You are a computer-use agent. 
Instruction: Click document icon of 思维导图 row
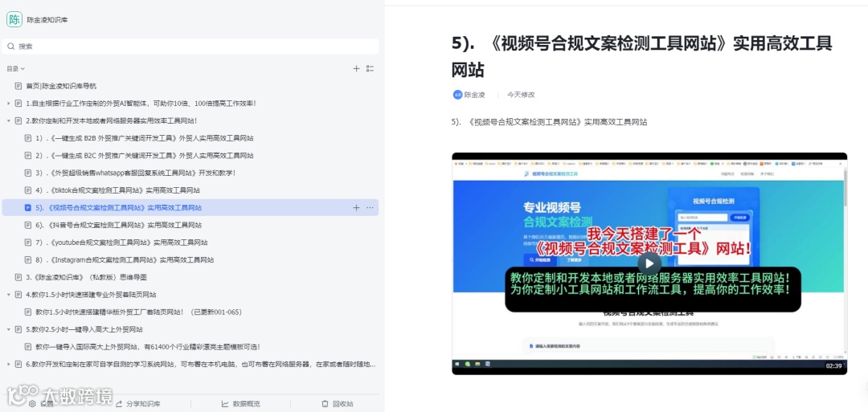(18, 277)
